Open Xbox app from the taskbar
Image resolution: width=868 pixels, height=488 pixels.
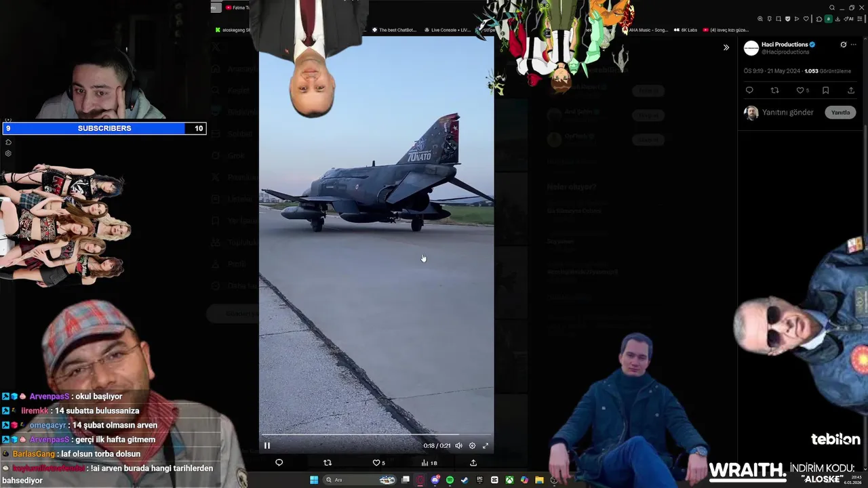(x=509, y=480)
